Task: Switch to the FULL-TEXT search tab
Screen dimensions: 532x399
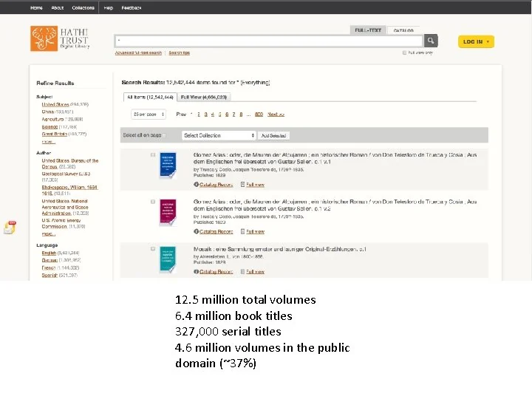Action: click(x=368, y=30)
